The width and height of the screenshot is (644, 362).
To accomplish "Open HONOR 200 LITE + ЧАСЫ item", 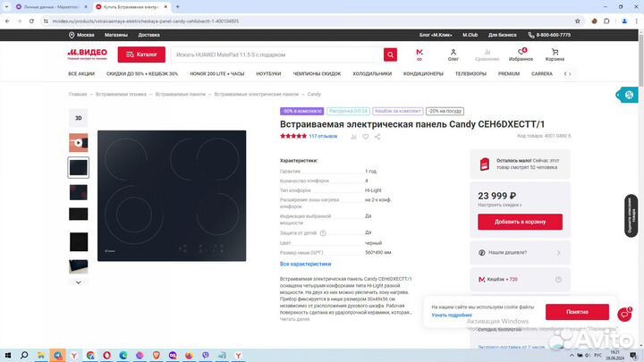I will click(216, 74).
